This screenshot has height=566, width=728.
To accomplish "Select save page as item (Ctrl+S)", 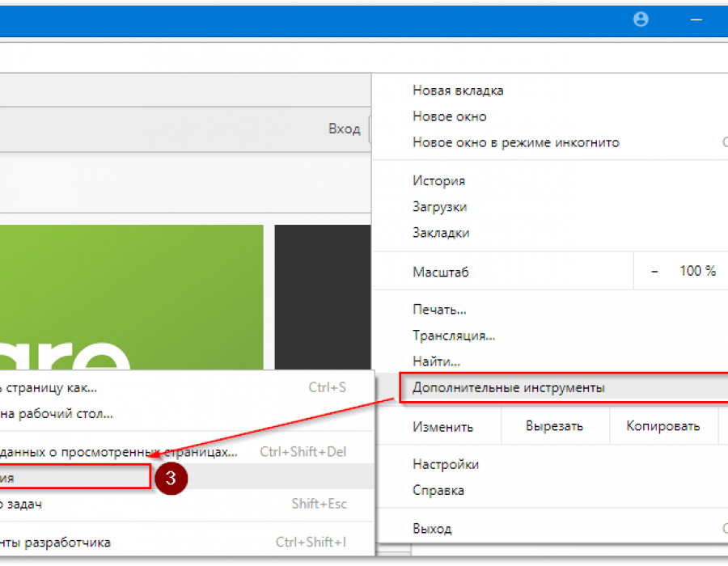I will tap(187, 388).
